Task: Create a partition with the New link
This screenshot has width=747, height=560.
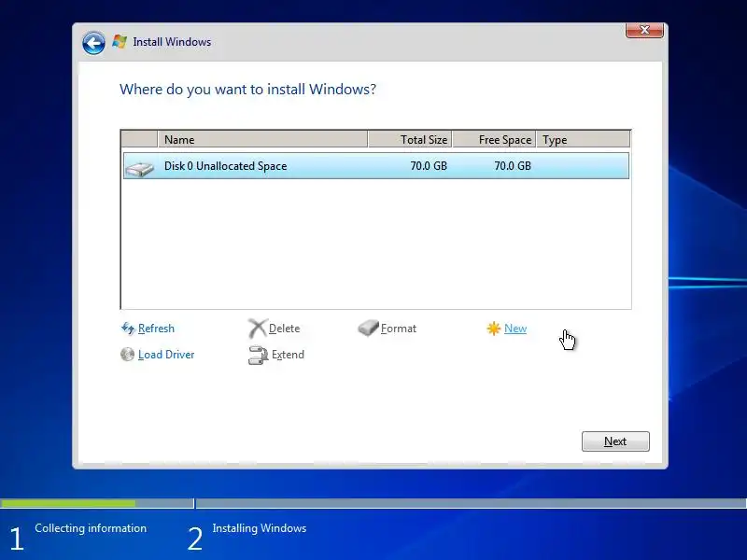Action: point(515,329)
